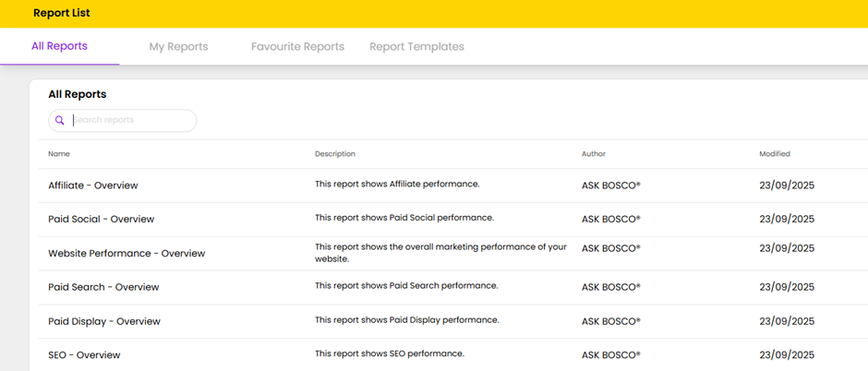Open the My Reports tab
Screen dimensions: 868x371
point(178,46)
